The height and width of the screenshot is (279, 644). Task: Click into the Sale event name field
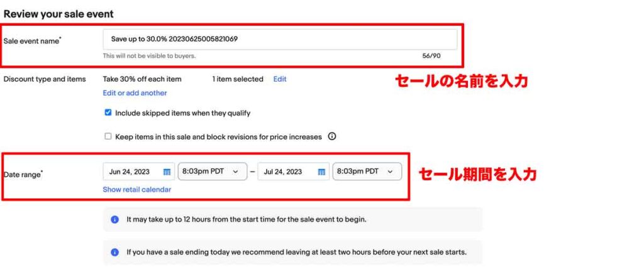click(280, 40)
